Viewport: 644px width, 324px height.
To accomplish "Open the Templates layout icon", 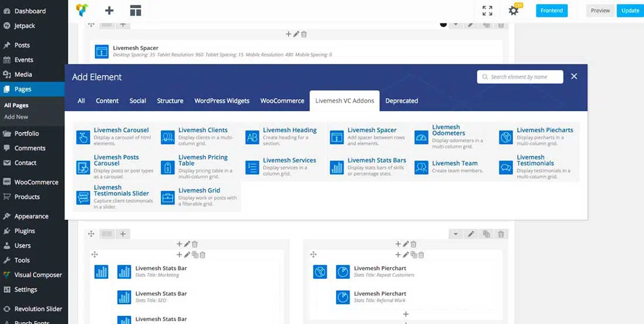I will pyautogui.click(x=135, y=10).
